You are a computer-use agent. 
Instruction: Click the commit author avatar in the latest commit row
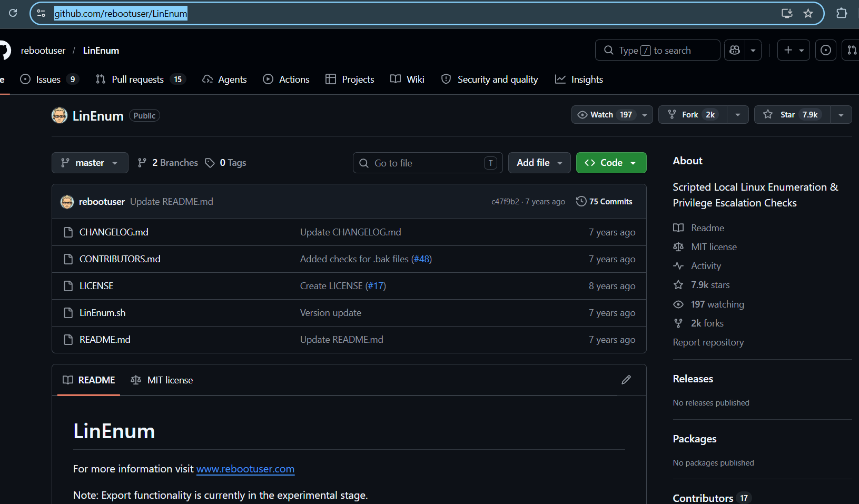67,202
